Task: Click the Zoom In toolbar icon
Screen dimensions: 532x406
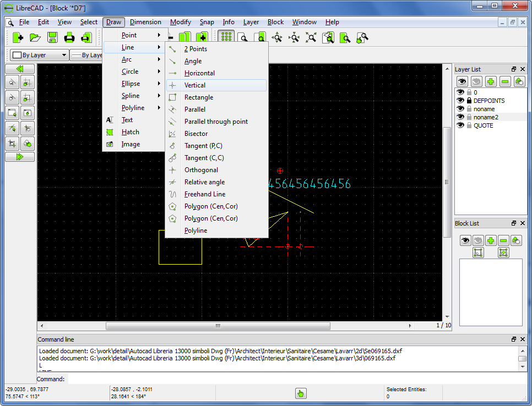Action: click(277, 37)
